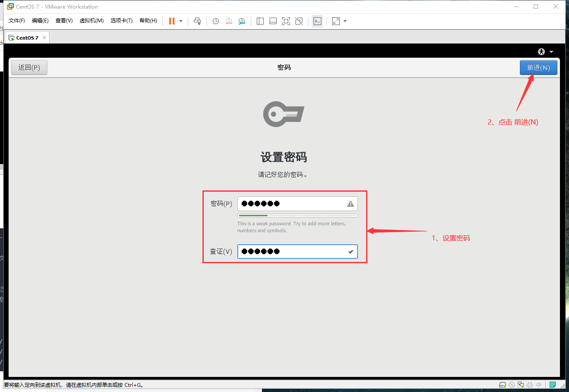569x392 pixels.
Task: Minimize the VMware Workstation window
Action: tap(516, 6)
